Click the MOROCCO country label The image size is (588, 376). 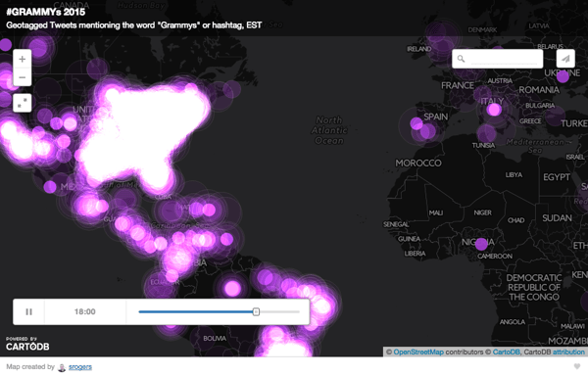[x=418, y=163]
